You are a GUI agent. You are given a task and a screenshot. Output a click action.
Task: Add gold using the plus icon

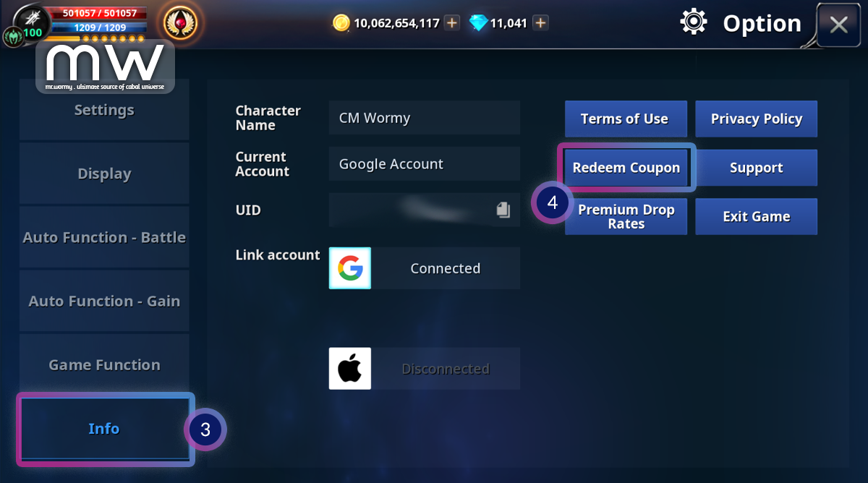pyautogui.click(x=452, y=23)
